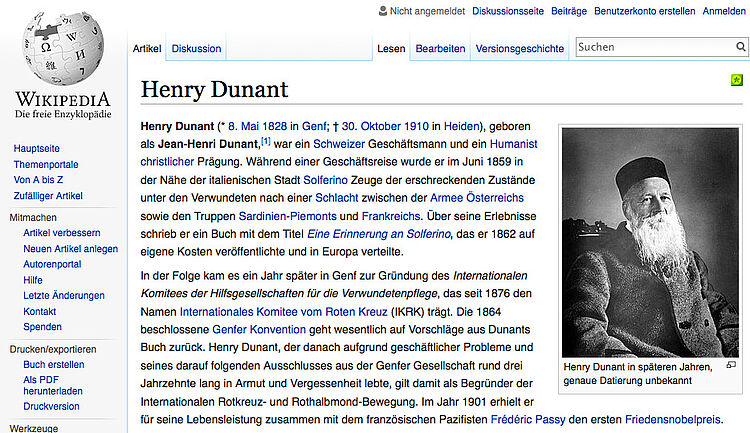Viewport: 750px width, 433px height.
Task: Open the Druckversion link
Action: 51,406
